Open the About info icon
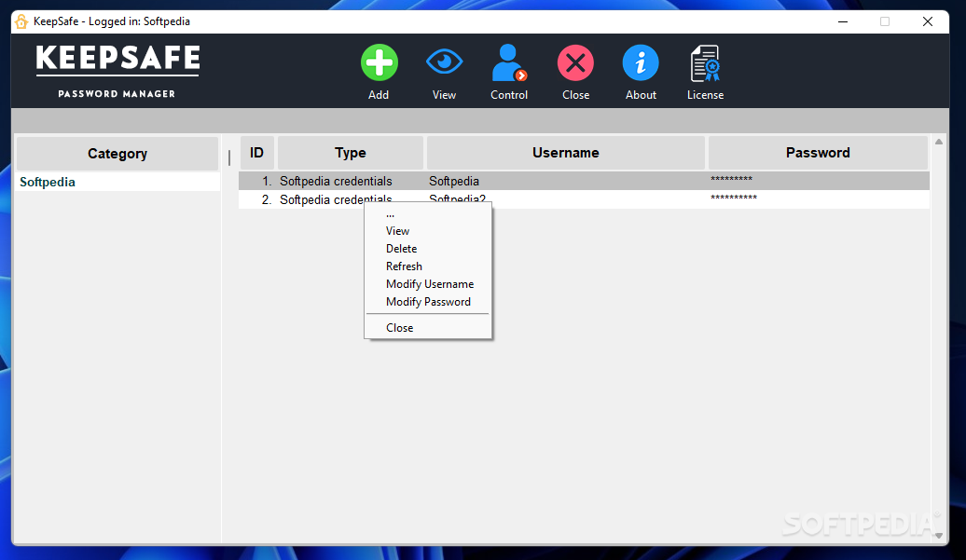This screenshot has width=966, height=560. coord(641,62)
